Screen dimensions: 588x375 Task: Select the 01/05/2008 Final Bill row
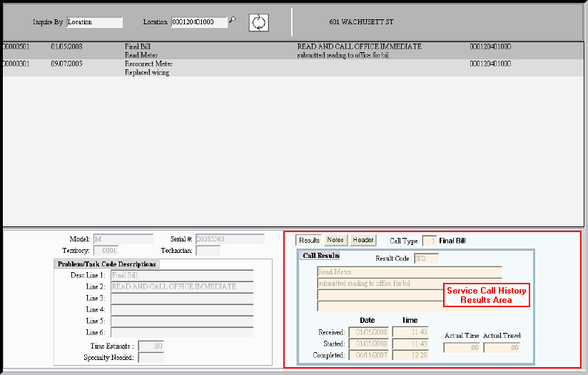coord(214,50)
